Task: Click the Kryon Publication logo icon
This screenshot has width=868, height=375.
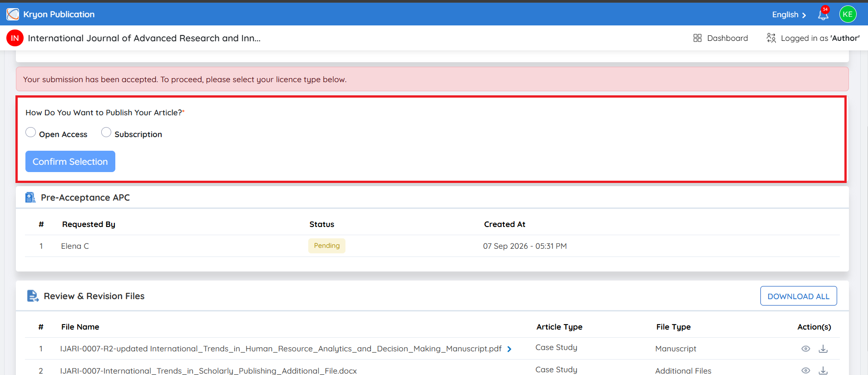Action: pos(13,15)
